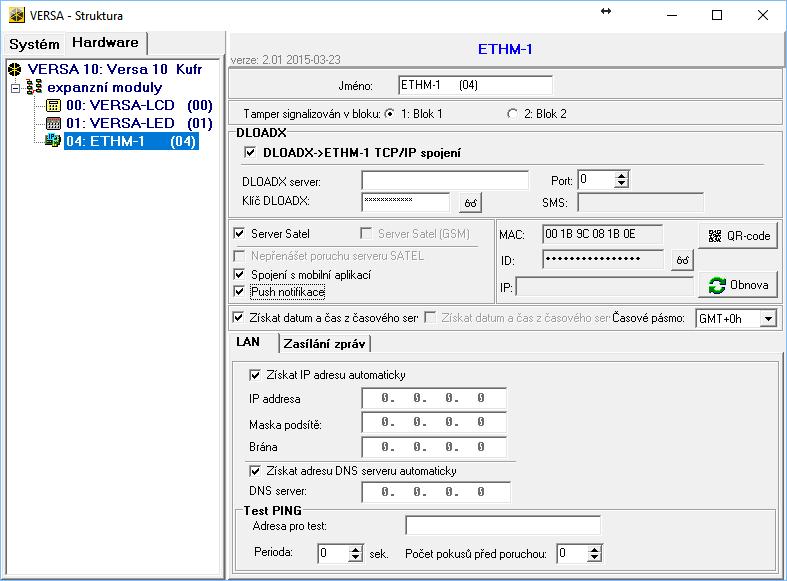Image resolution: width=787 pixels, height=581 pixels.
Task: Click the VERSA-LED keypad icon
Action: [x=53, y=123]
